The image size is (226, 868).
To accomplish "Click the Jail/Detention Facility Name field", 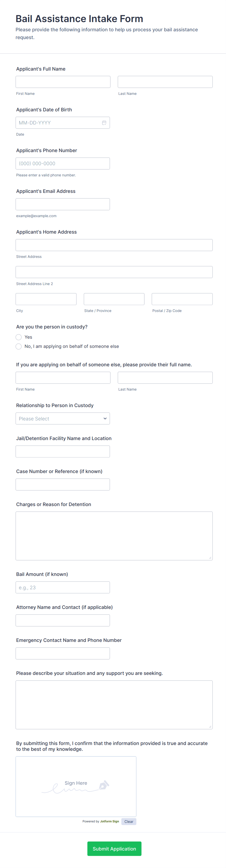I will [63, 451].
